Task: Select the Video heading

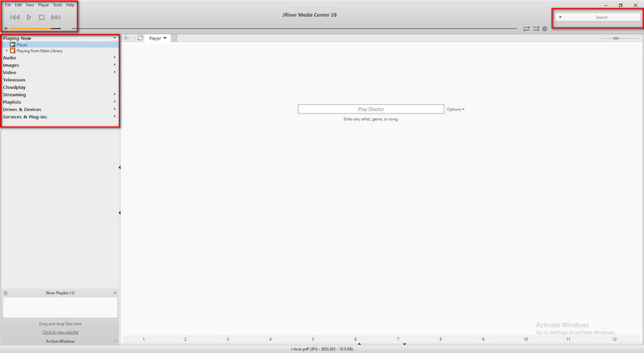Action: pyautogui.click(x=10, y=73)
